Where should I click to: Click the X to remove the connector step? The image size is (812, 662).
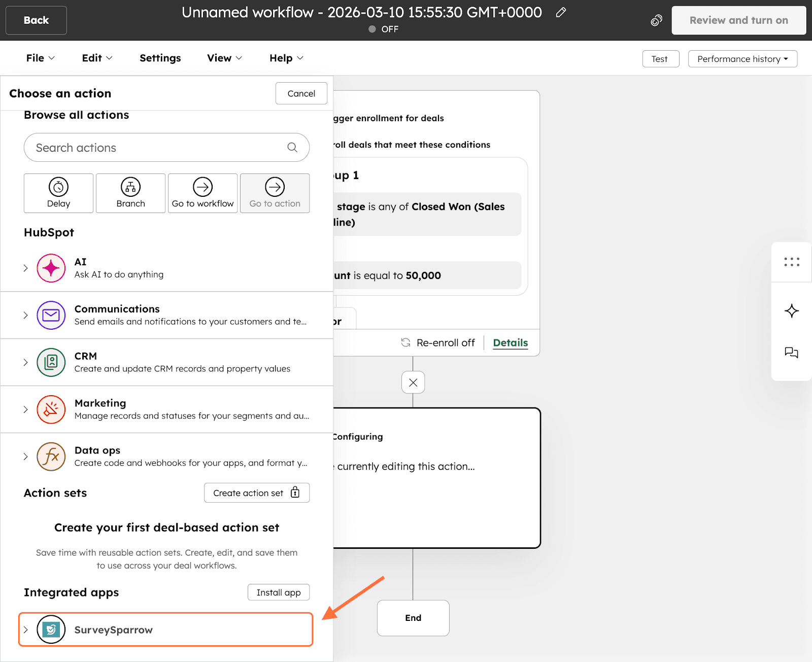coord(413,382)
